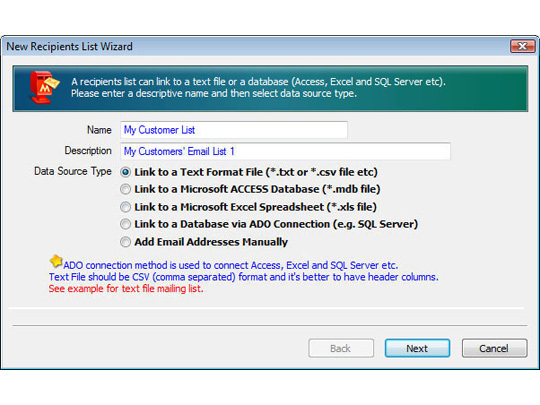
Task: Click the red mailbox wizard icon
Action: [44, 87]
